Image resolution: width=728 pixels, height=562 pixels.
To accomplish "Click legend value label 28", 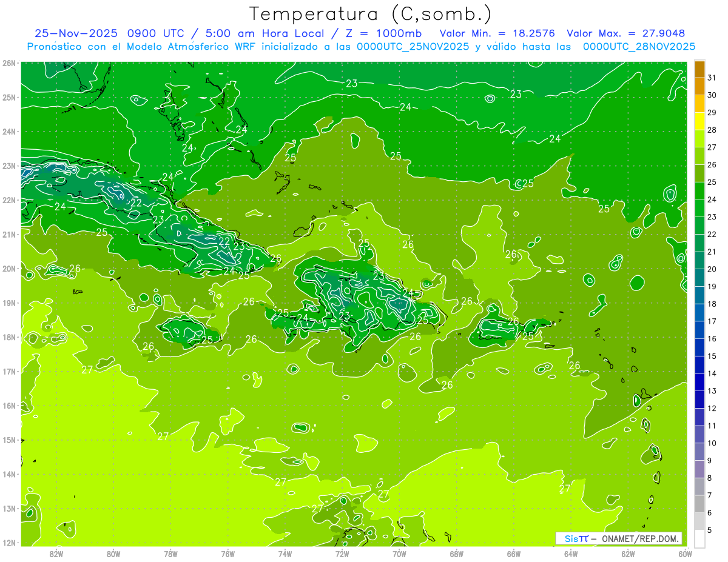I will click(712, 130).
